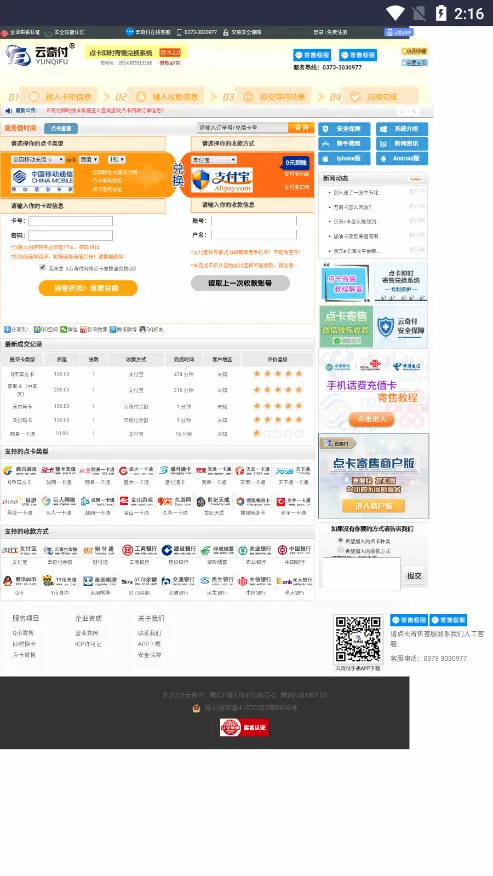
Task: Open the footer 安全保障 link
Action: pyautogui.click(x=150, y=655)
